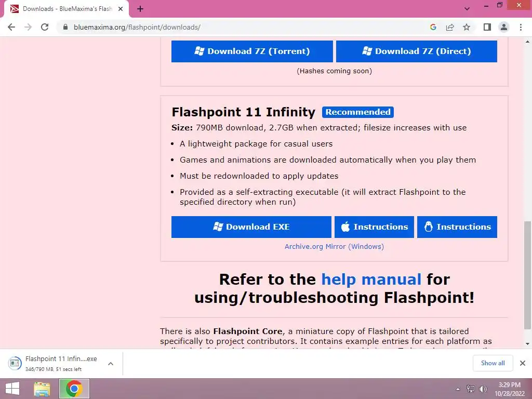View site security lock info

pos(65,27)
